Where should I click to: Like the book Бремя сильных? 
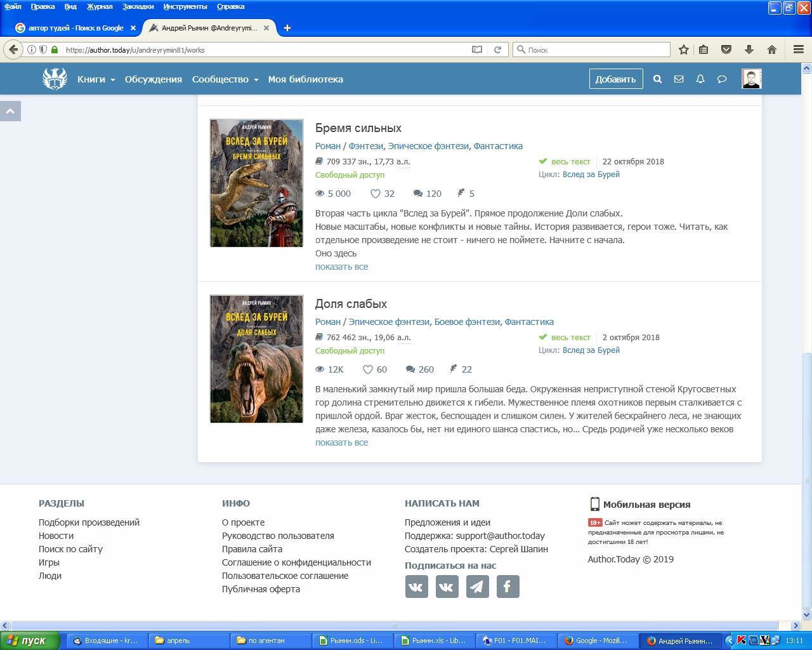[x=376, y=194]
